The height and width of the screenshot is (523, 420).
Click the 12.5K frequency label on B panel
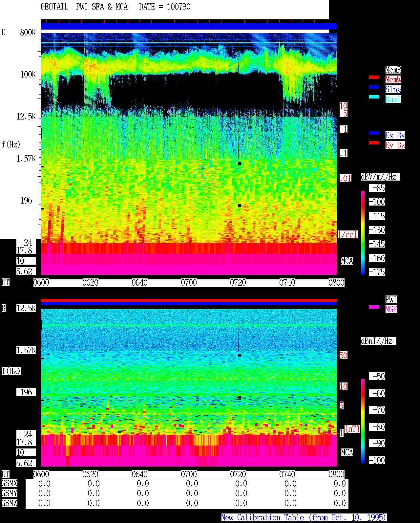pyautogui.click(x=26, y=308)
